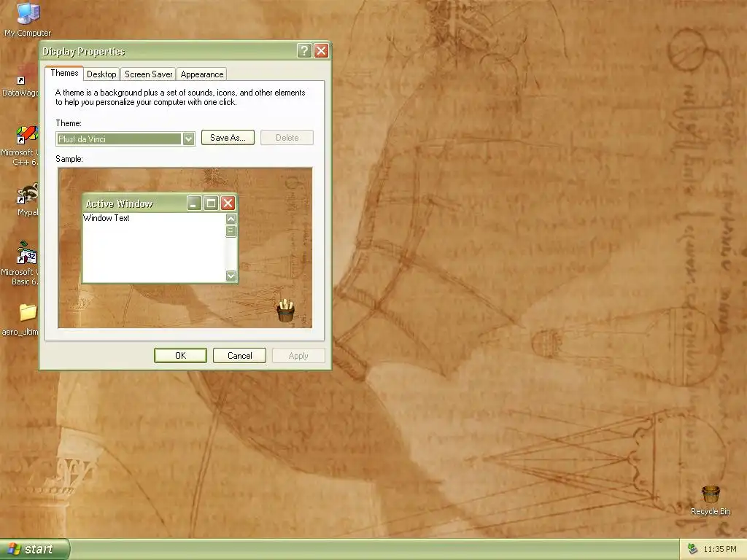Click the sample recycle bin bucket in preview

(x=286, y=311)
